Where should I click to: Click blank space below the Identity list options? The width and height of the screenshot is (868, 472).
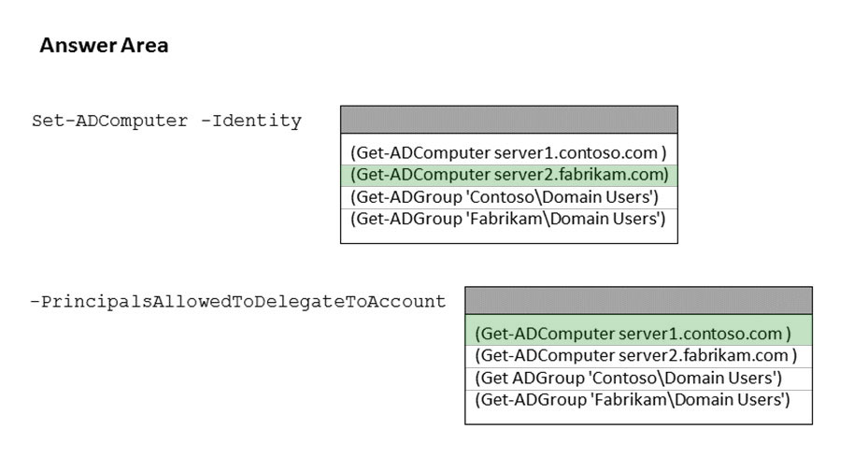click(x=508, y=236)
